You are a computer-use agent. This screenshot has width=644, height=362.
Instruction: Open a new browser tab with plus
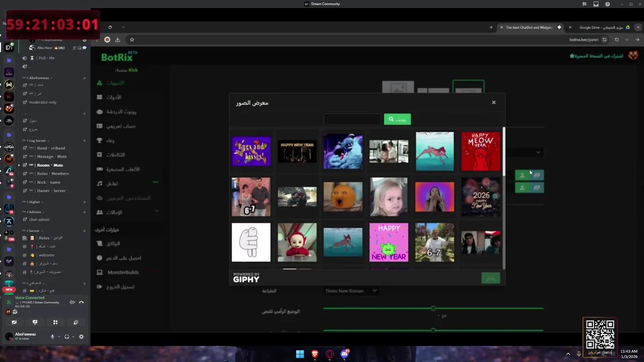pos(491,28)
